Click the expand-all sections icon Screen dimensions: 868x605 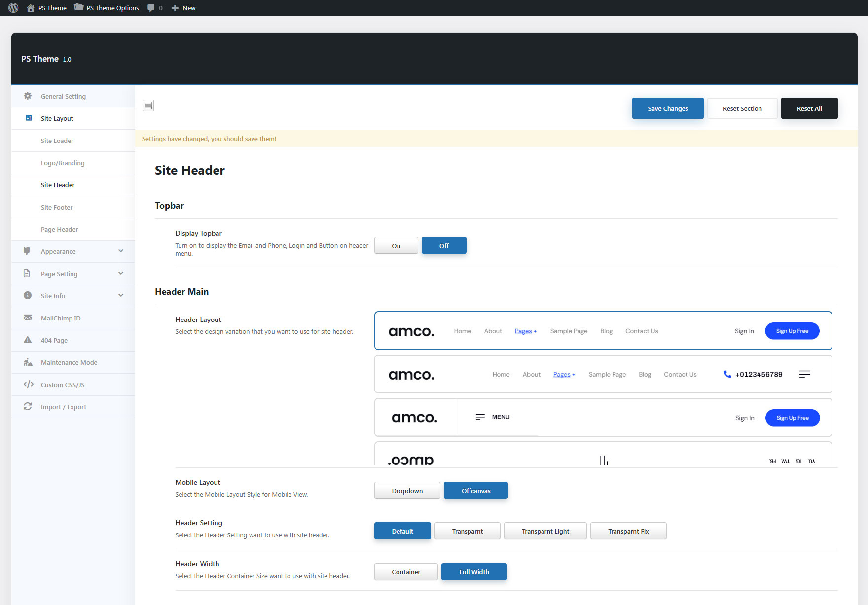[148, 106]
